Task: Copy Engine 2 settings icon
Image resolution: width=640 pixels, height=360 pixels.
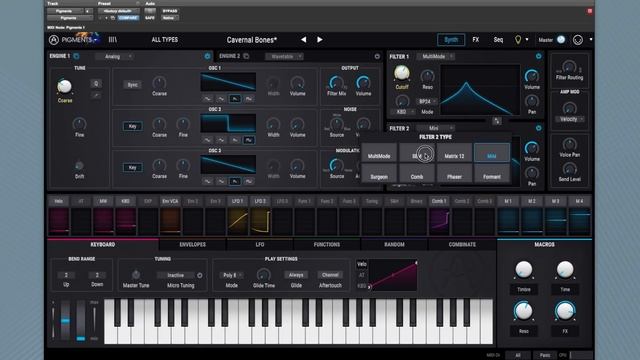Action: tap(246, 56)
